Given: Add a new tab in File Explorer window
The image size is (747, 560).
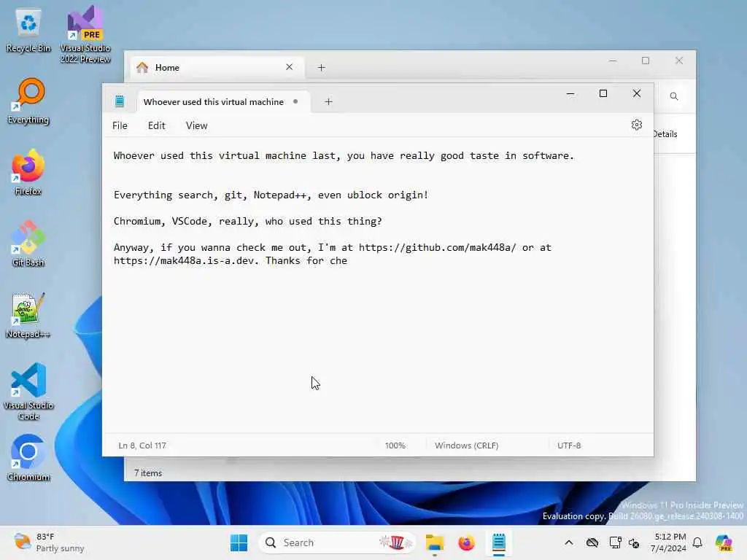Looking at the screenshot, I should (321, 68).
